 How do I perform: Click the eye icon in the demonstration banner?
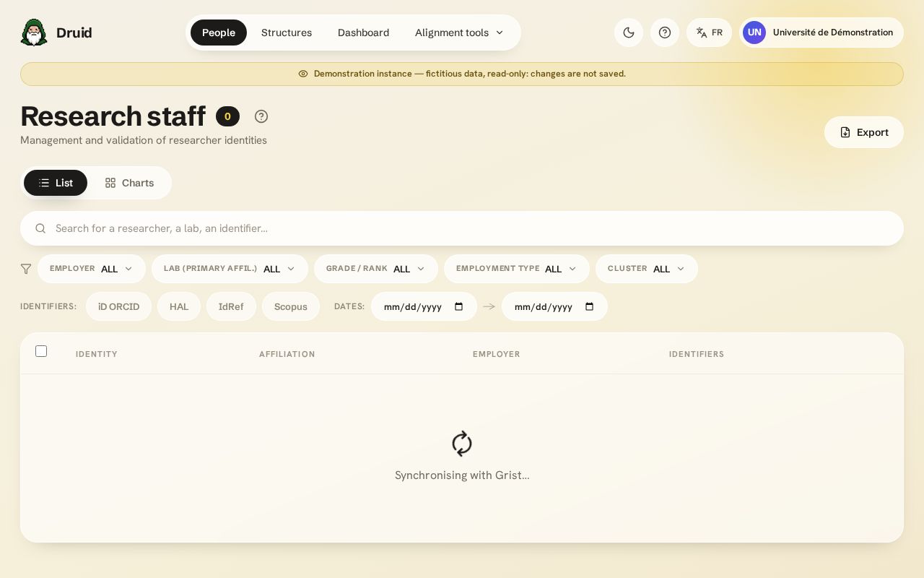pyautogui.click(x=303, y=74)
